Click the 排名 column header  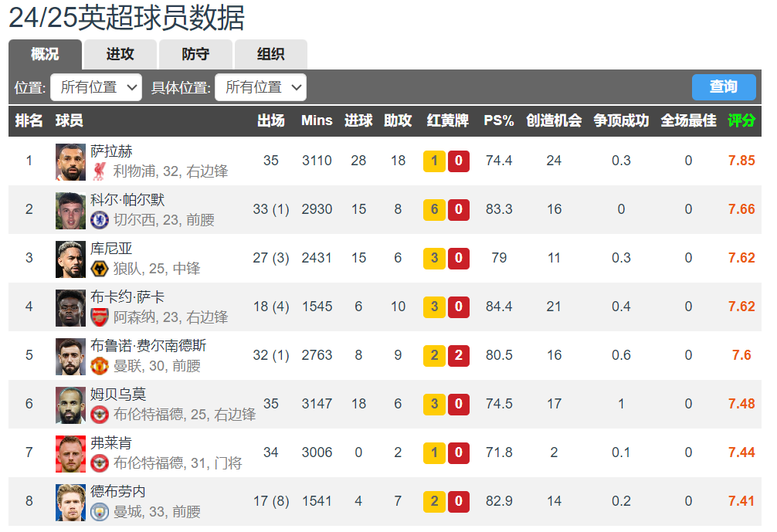click(29, 120)
